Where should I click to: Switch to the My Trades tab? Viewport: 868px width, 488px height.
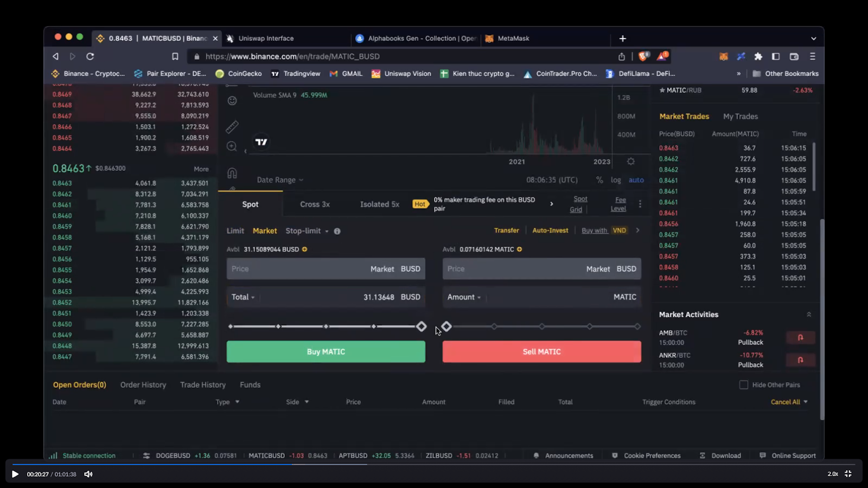[741, 117]
